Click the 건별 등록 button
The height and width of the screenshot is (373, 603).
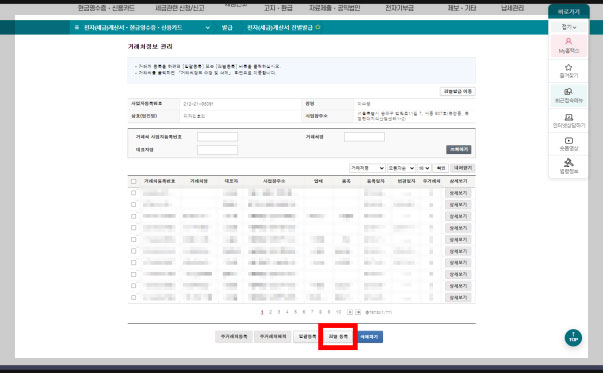(x=338, y=336)
